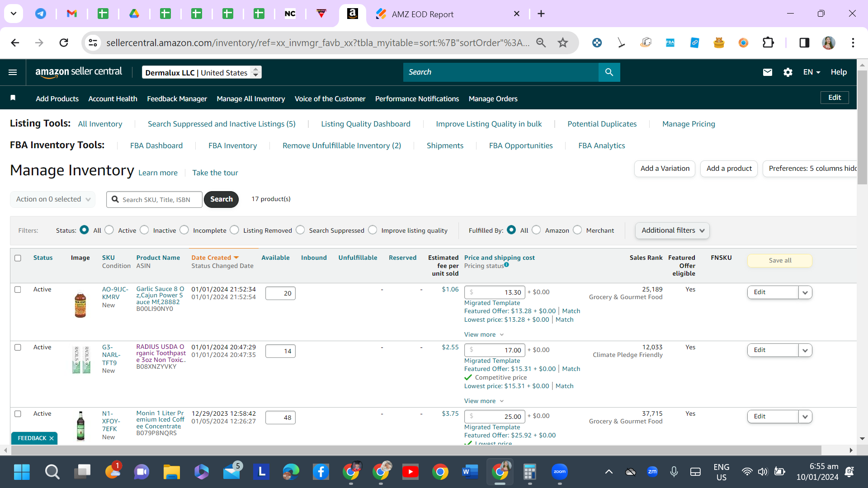
Task: Select the Amazon fulfilled-by filter
Action: point(536,230)
